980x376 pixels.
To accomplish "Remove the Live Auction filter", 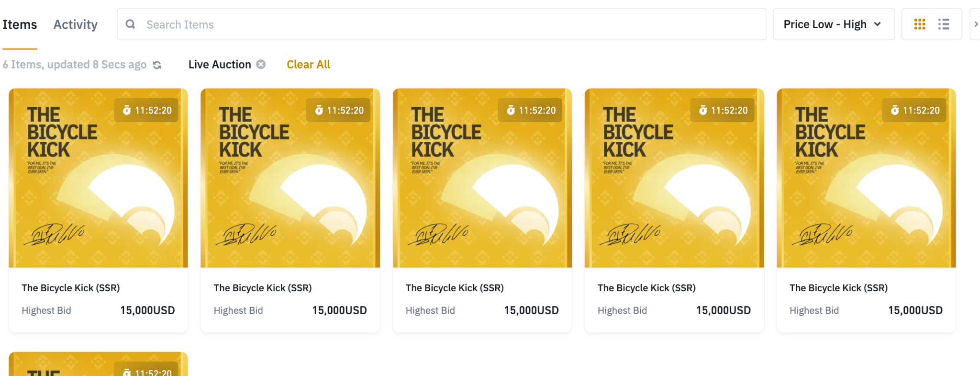I will (261, 64).
